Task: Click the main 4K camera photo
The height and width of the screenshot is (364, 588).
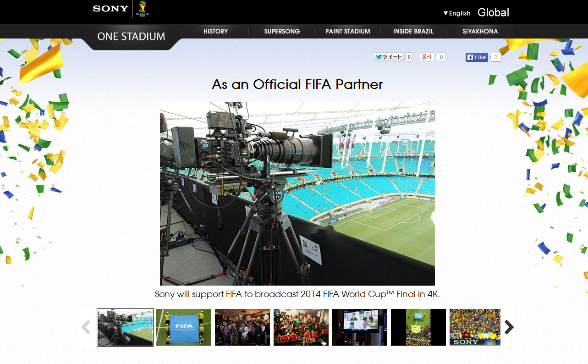Action: tap(297, 193)
